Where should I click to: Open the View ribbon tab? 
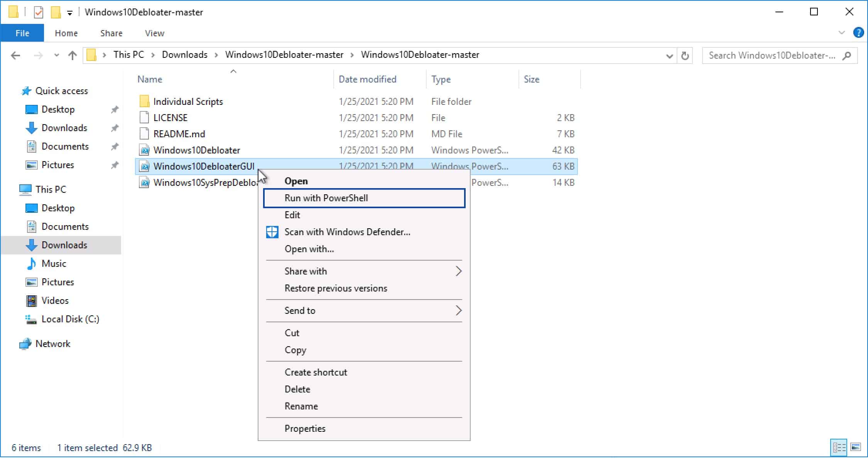155,33
